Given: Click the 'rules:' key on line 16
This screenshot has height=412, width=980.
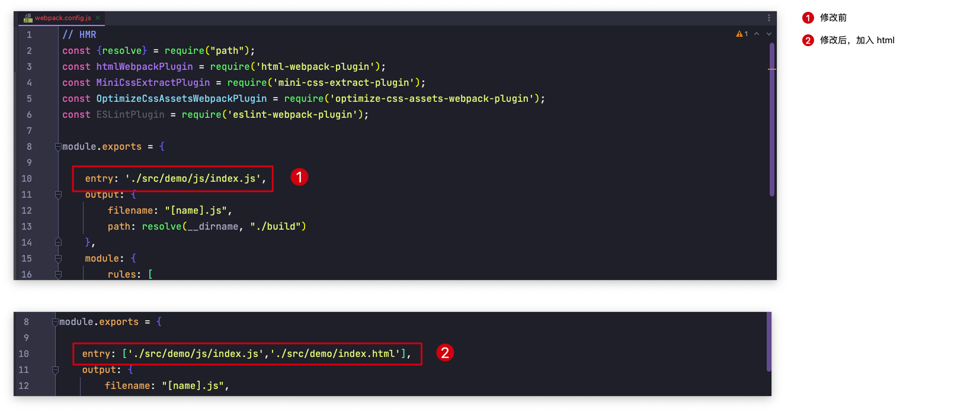Looking at the screenshot, I should (x=124, y=275).
